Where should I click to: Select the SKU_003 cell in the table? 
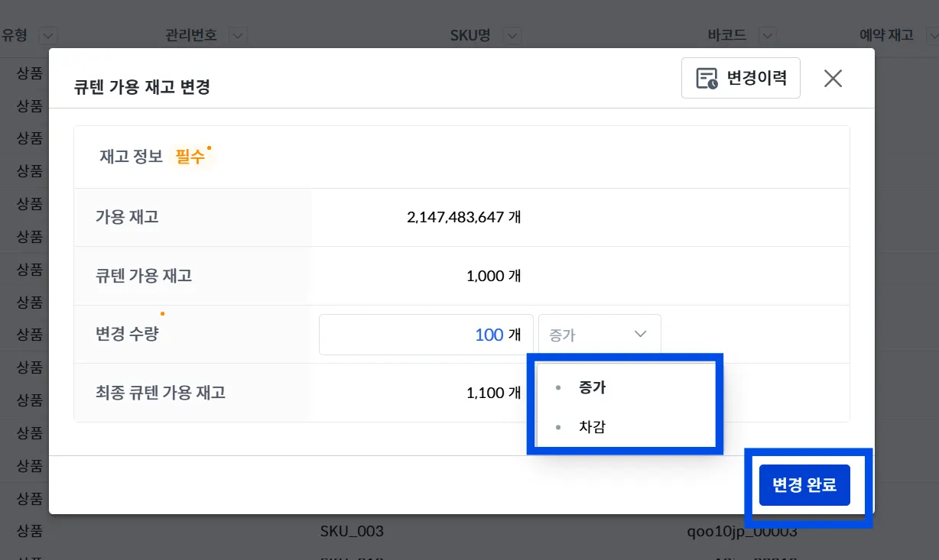[352, 531]
